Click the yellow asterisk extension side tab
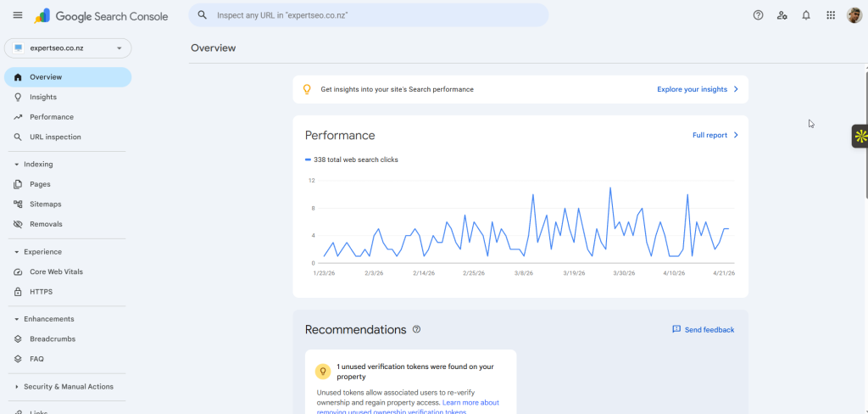 pyautogui.click(x=860, y=137)
